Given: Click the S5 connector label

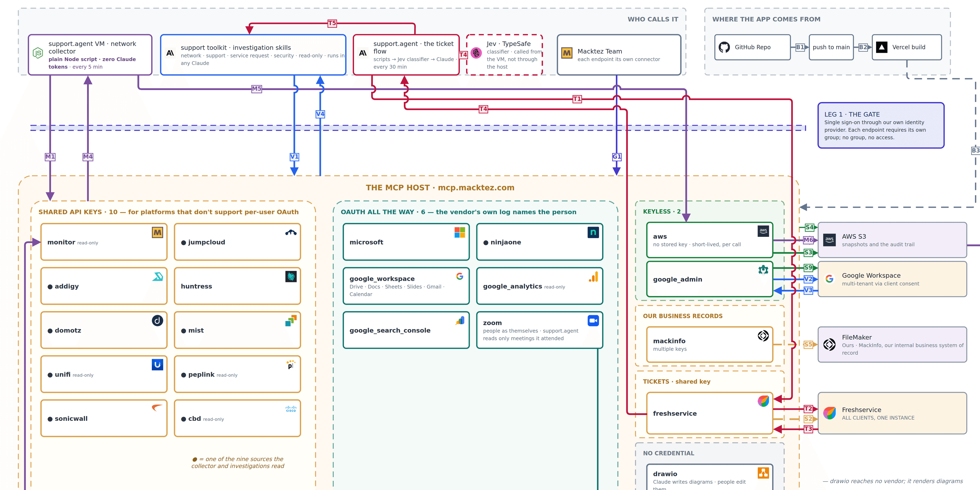Looking at the screenshot, I should (808, 345).
